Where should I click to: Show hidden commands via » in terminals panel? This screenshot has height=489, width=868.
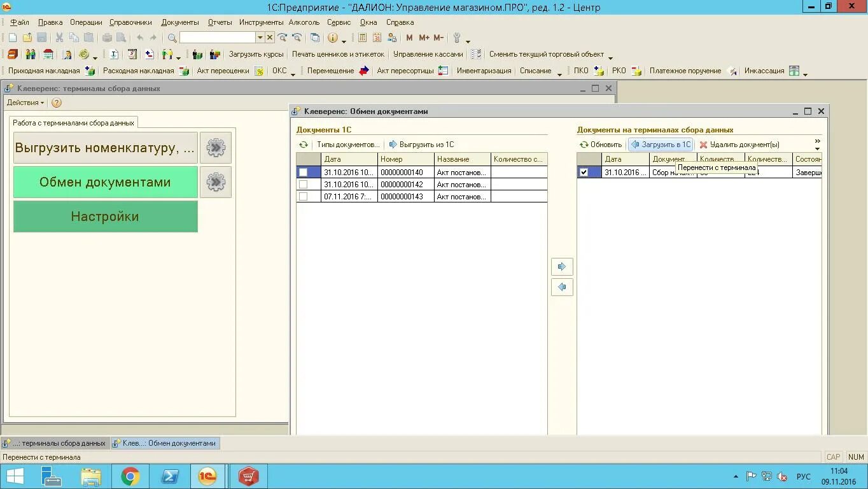point(818,145)
